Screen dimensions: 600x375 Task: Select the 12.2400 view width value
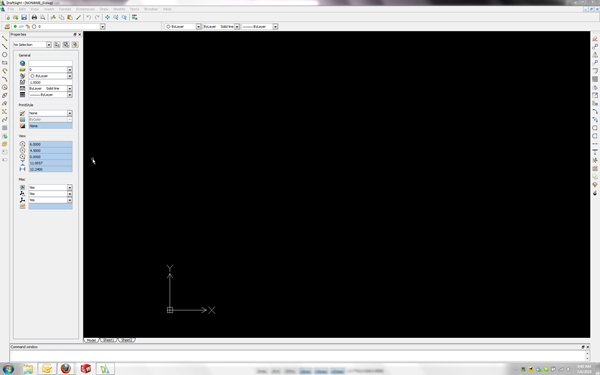(51, 169)
